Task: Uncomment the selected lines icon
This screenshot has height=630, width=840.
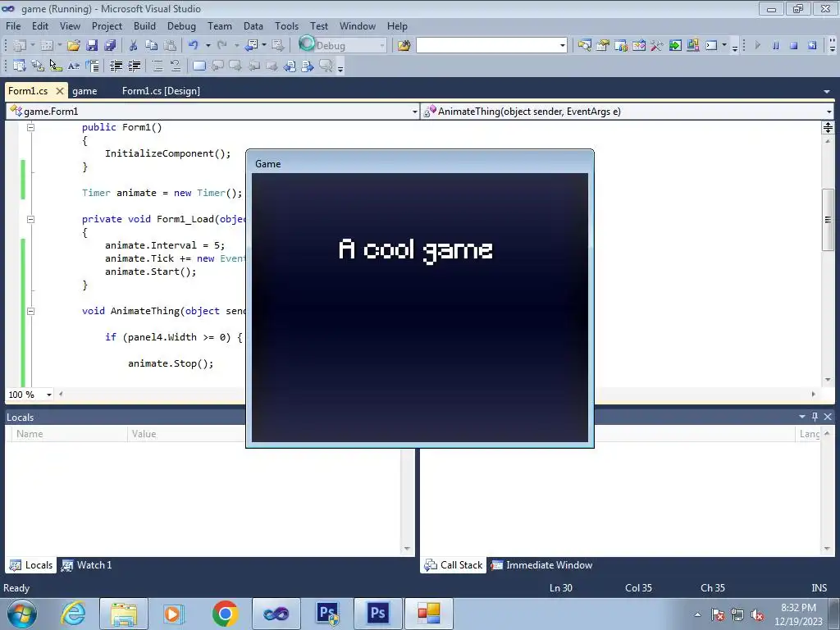Action: coord(176,66)
